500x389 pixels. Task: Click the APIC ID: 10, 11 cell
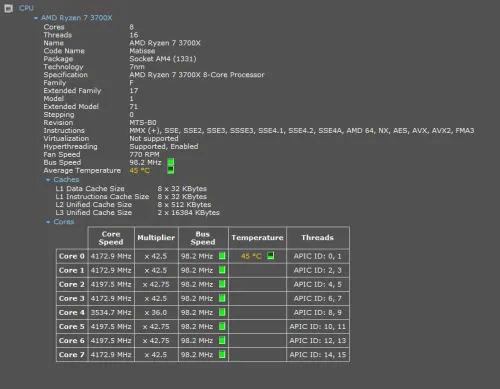tap(318, 327)
